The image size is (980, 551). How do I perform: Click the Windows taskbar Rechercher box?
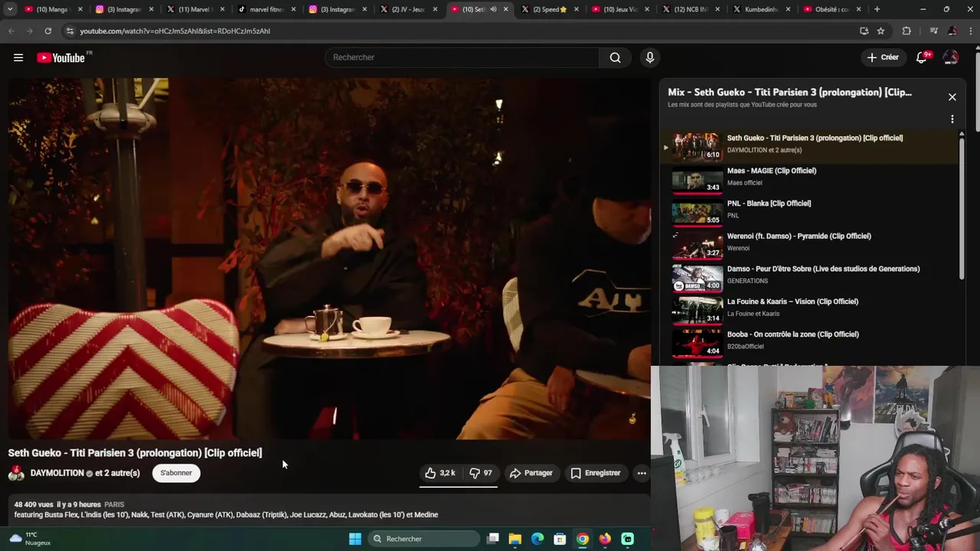[x=423, y=539]
